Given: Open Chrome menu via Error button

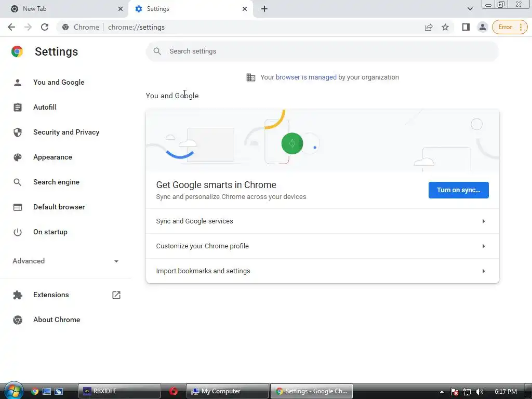Looking at the screenshot, I should [510, 27].
